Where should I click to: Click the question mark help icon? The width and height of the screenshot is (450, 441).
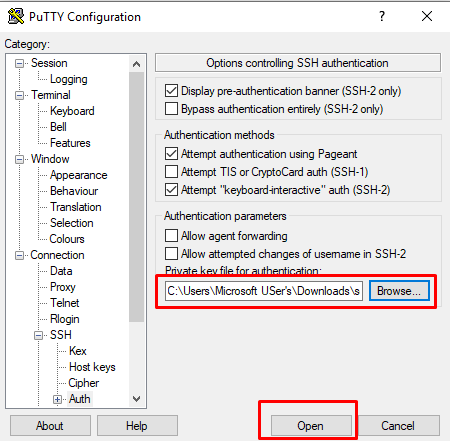coord(382,16)
